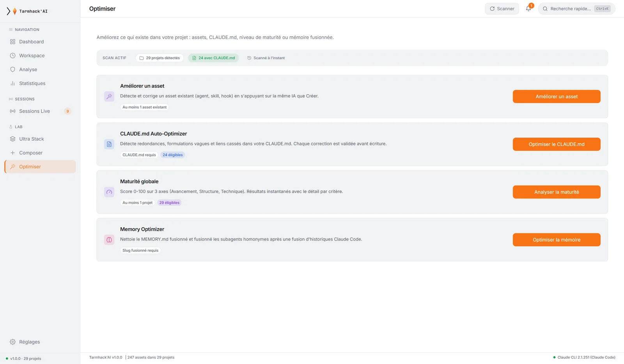The height and width of the screenshot is (364, 624).
Task: Collapse sidebar using the chevron icon
Action: [x=8, y=11]
